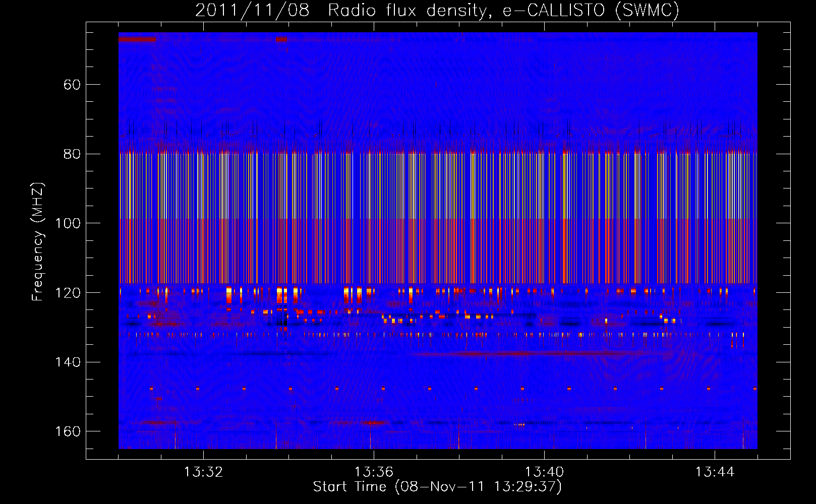Click the '13:40' time tick label

coord(544,472)
